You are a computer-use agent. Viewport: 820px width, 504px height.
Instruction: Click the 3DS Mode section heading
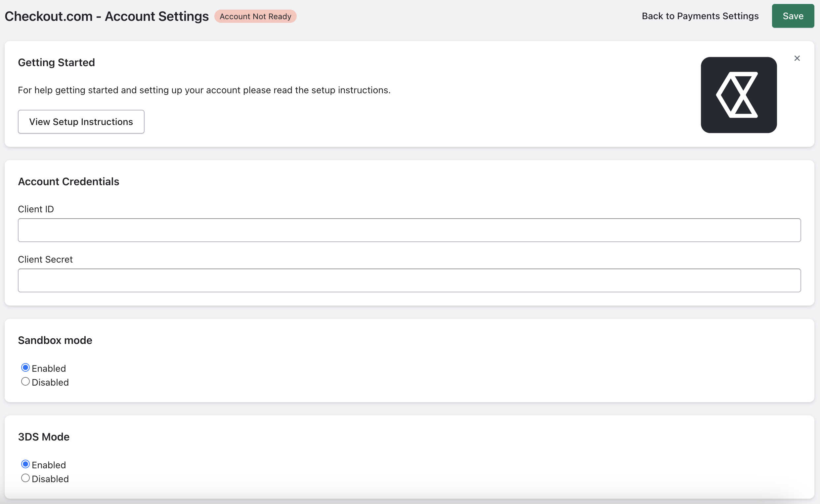click(x=43, y=437)
